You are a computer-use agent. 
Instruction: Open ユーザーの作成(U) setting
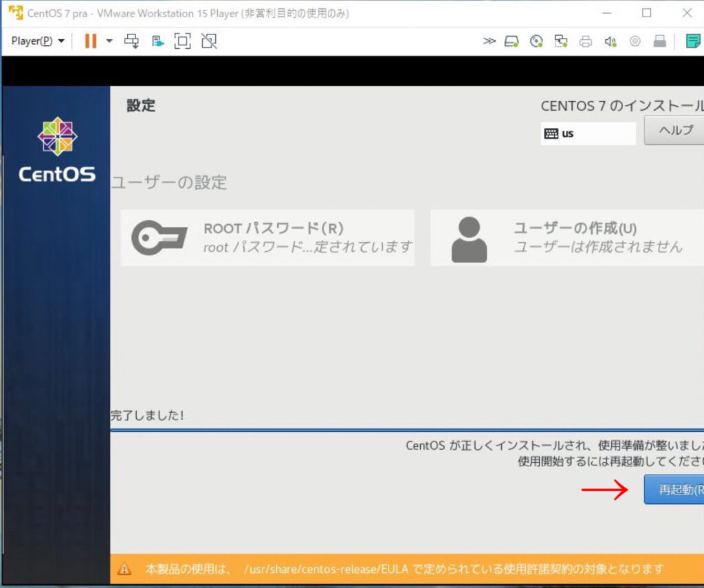tap(567, 238)
